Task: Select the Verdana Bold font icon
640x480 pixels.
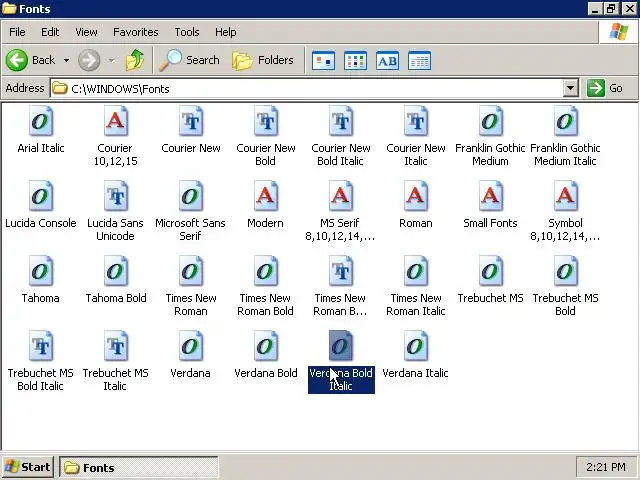Action: click(x=266, y=347)
